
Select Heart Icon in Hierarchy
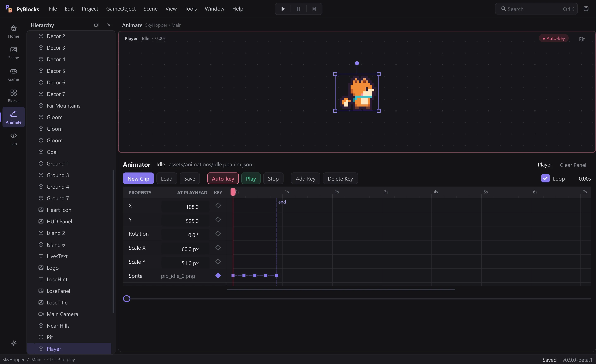(69, 210)
